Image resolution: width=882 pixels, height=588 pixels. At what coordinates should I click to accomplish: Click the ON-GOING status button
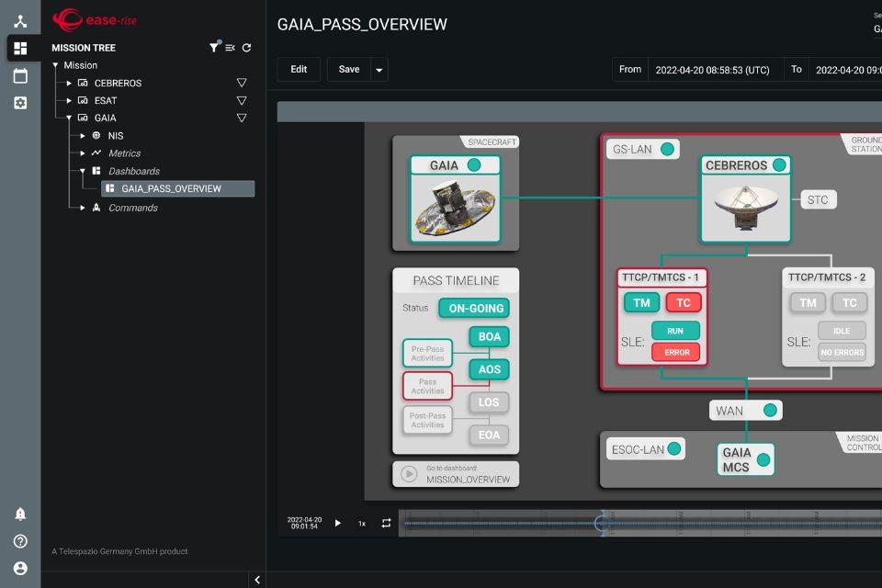(x=475, y=309)
